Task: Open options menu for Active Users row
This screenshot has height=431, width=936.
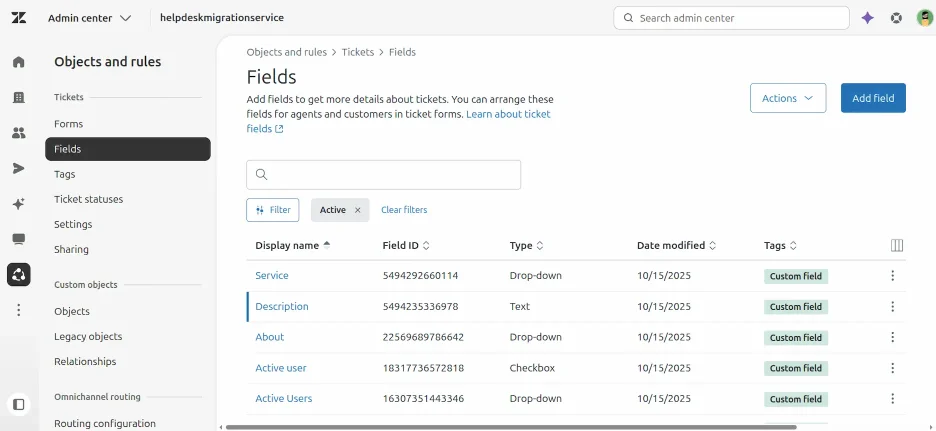Action: coord(892,398)
